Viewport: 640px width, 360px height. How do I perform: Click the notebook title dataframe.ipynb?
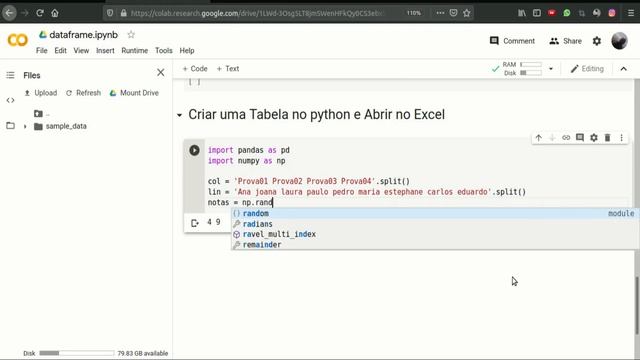83,35
